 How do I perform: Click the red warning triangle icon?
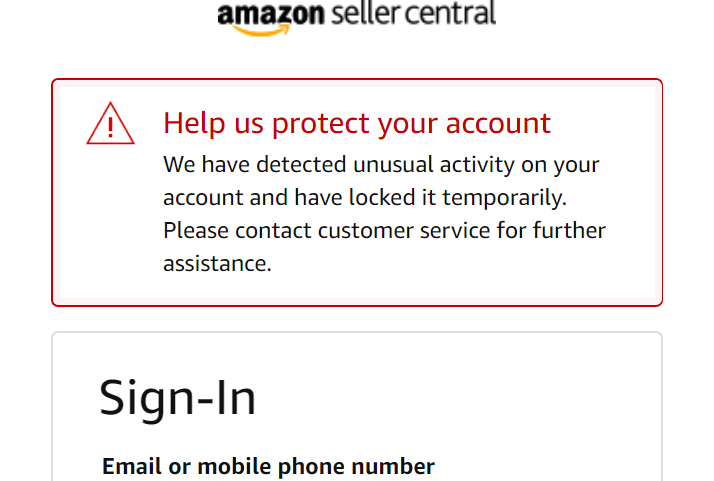click(111, 123)
